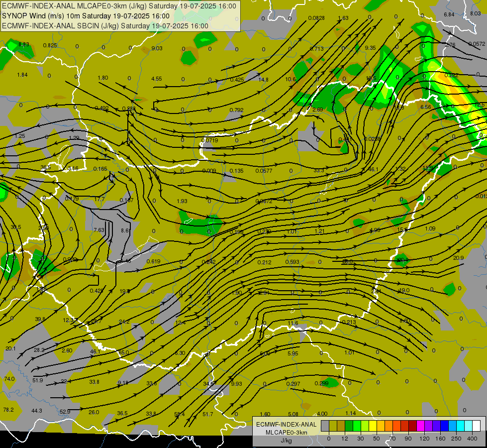Click the map value 5.95

[293, 353]
